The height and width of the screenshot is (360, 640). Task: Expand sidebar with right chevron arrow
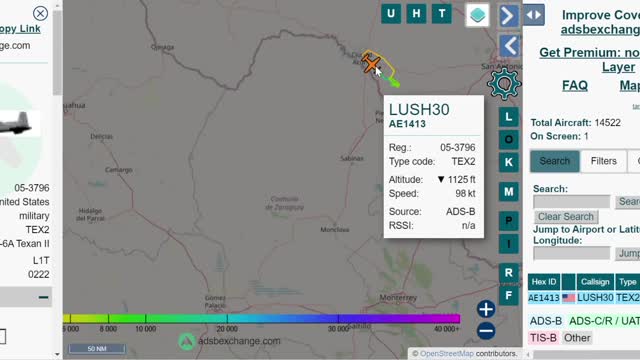509,16
